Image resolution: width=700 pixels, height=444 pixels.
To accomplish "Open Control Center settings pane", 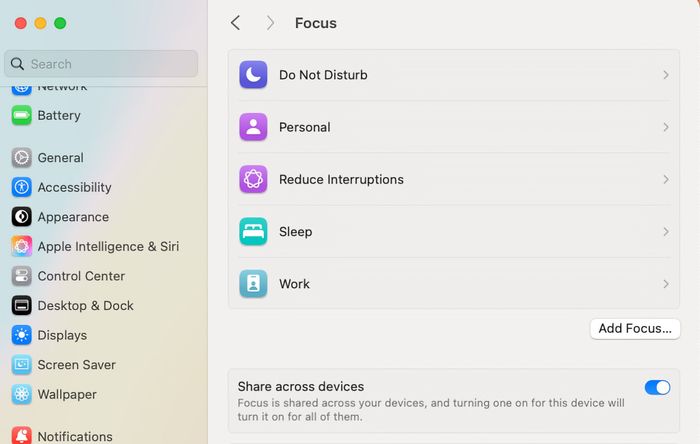I will (81, 276).
